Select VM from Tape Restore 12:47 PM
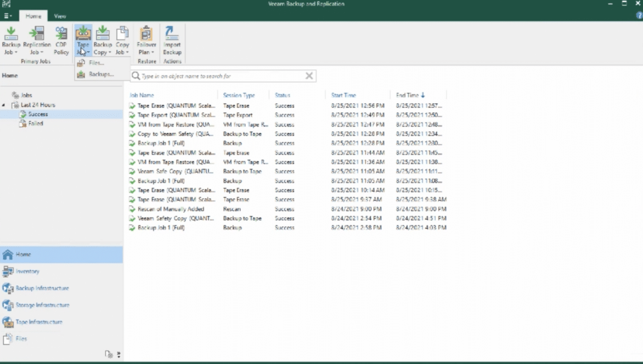The width and height of the screenshot is (643, 364). pyautogui.click(x=287, y=125)
